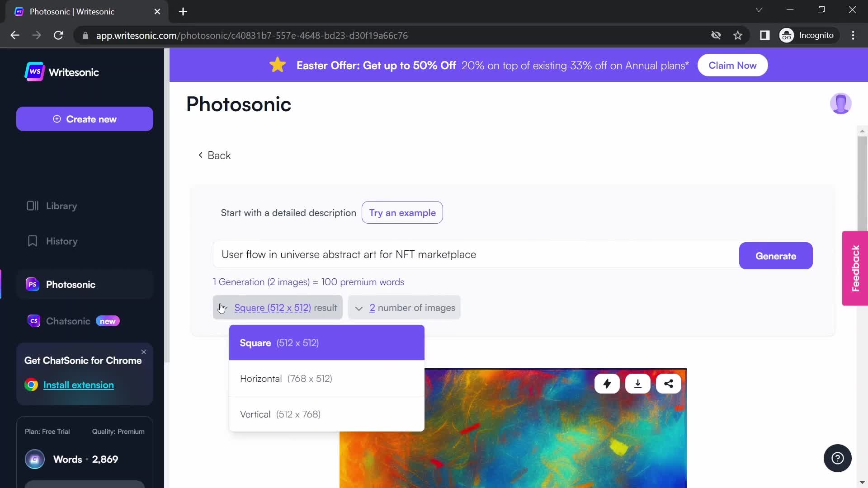This screenshot has width=868, height=488.
Task: Click Back navigation link
Action: click(215, 155)
